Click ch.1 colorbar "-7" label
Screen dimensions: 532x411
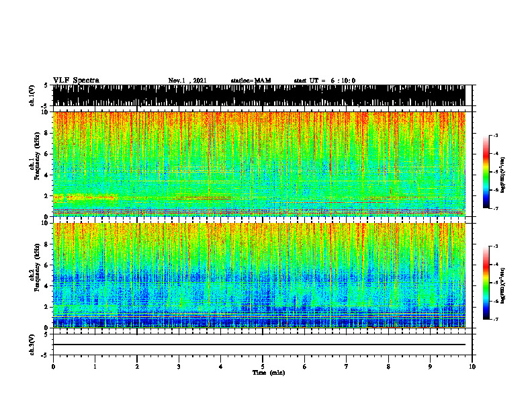coord(495,208)
